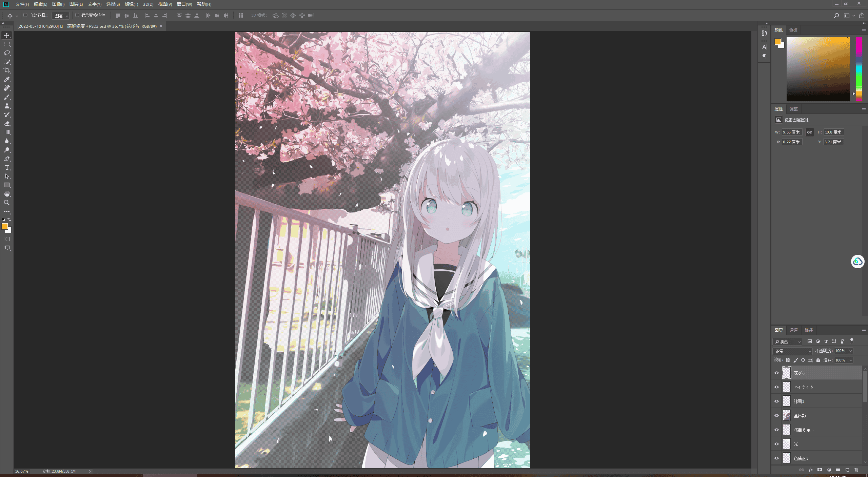868x477 pixels.
Task: Open search icon in options bar
Action: (x=836, y=16)
